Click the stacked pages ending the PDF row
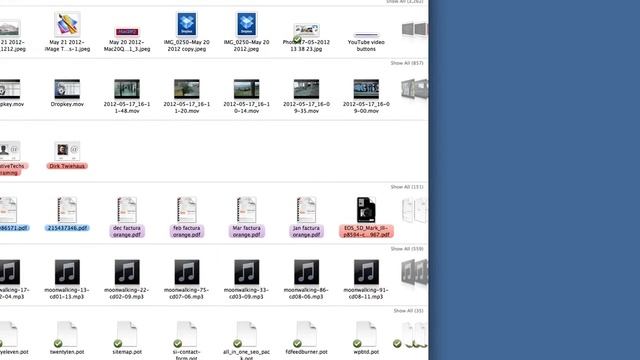 tap(414, 210)
